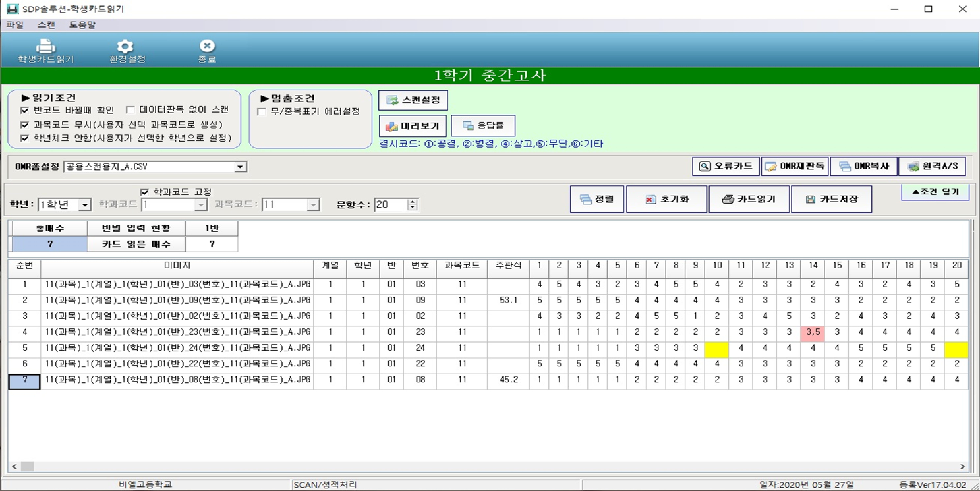Click 문항수 spinner arrows
The height and width of the screenshot is (491, 980).
[x=412, y=205]
